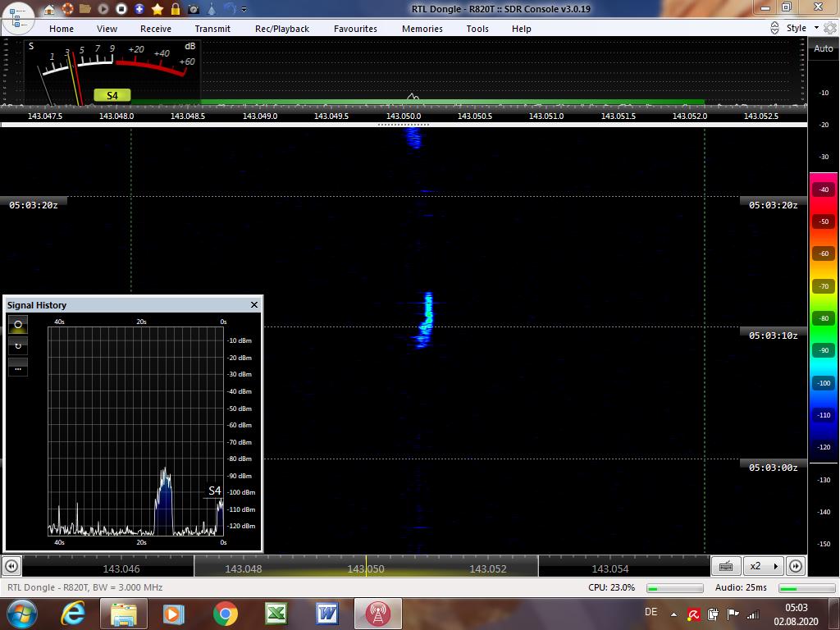Image resolution: width=840 pixels, height=630 pixels.
Task: Click 143.046 on the bottom frequency navigator
Action: (121, 569)
